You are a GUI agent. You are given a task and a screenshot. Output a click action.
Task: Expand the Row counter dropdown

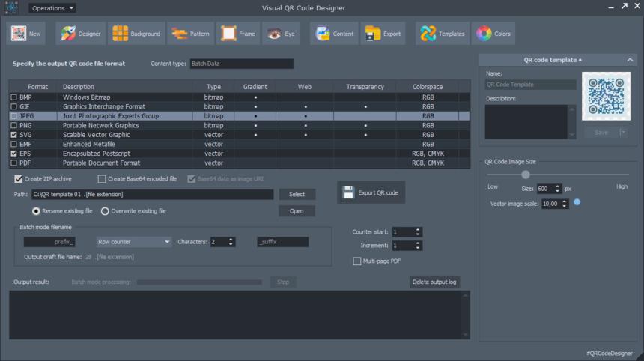coord(134,242)
